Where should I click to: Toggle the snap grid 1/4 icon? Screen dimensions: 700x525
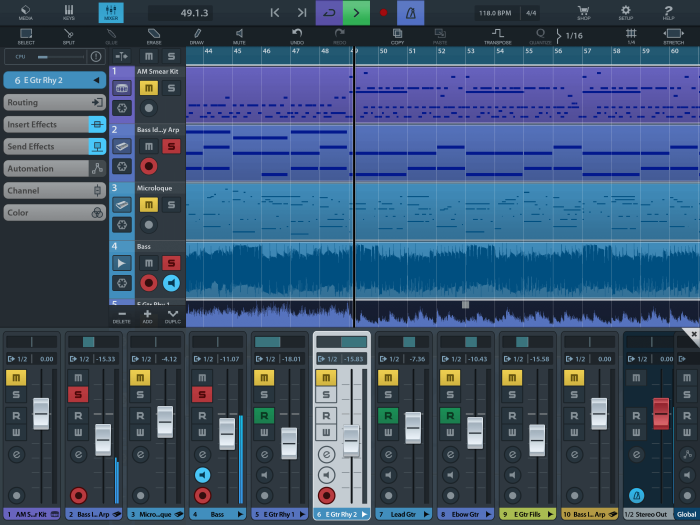click(631, 36)
